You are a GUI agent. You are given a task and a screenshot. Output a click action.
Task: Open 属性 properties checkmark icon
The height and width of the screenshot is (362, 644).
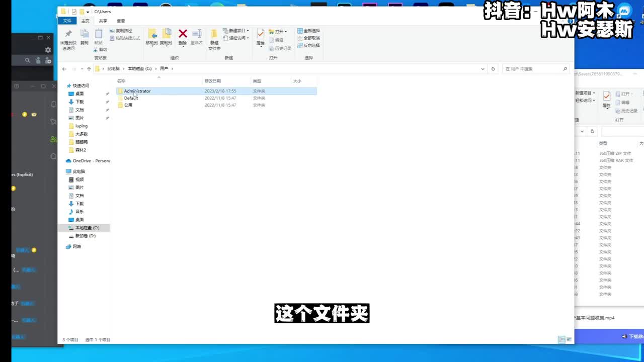pyautogui.click(x=260, y=34)
